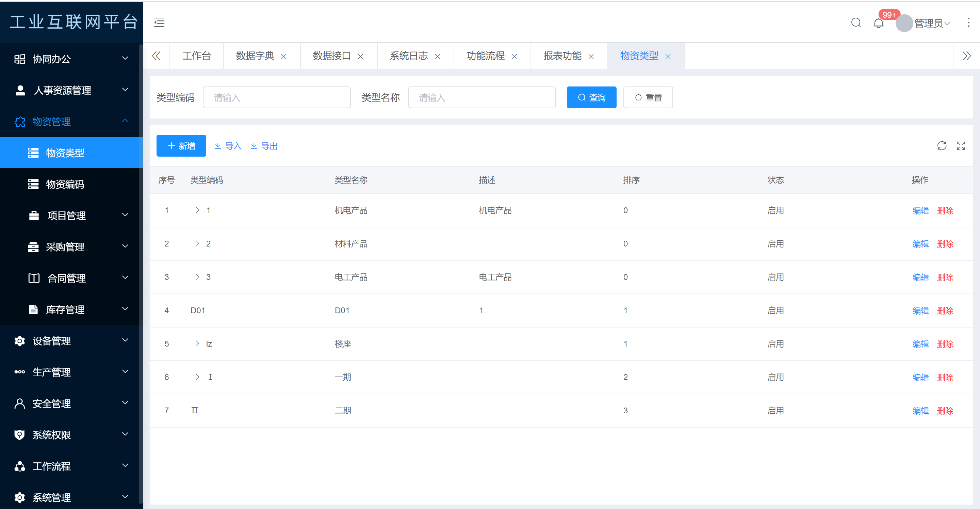980x509 pixels.
Task: Open the 管理员 user dropdown
Action: coord(932,23)
